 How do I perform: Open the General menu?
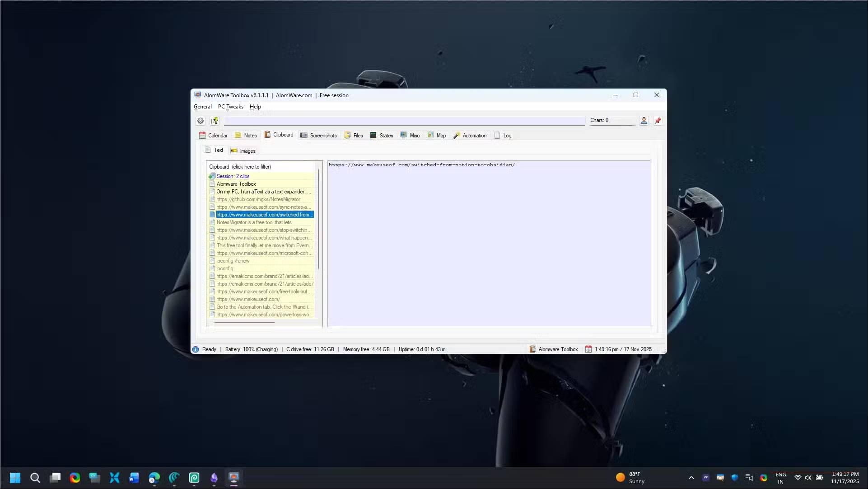(202, 107)
